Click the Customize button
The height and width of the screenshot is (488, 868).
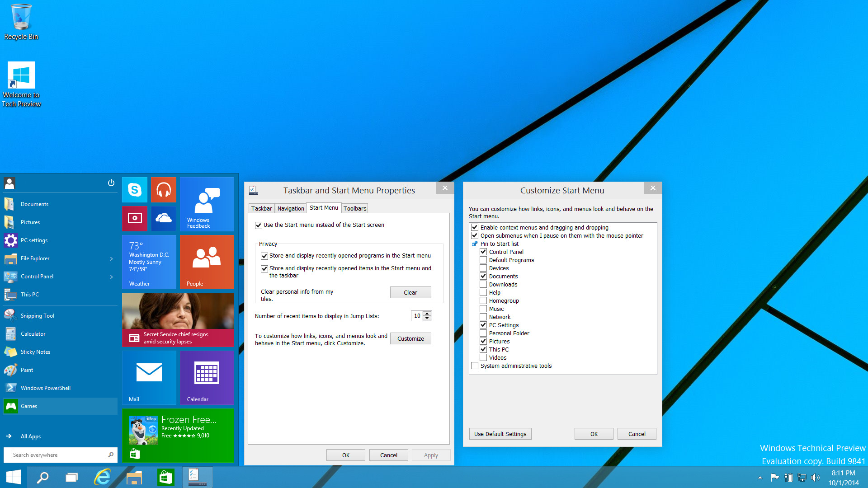(x=410, y=339)
